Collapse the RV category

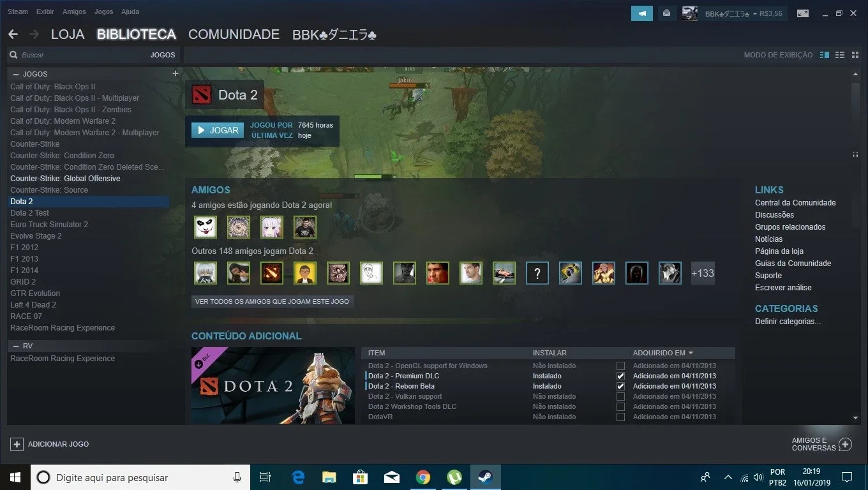(16, 346)
